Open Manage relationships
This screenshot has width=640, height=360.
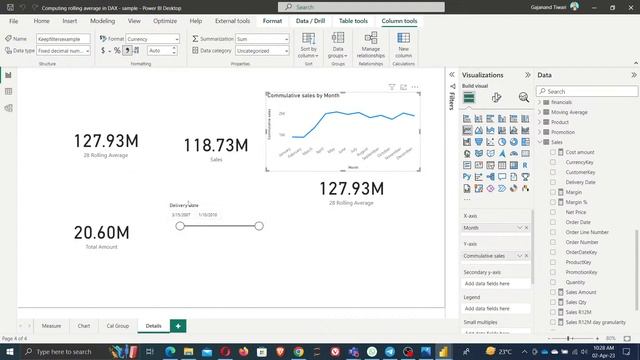(x=371, y=45)
